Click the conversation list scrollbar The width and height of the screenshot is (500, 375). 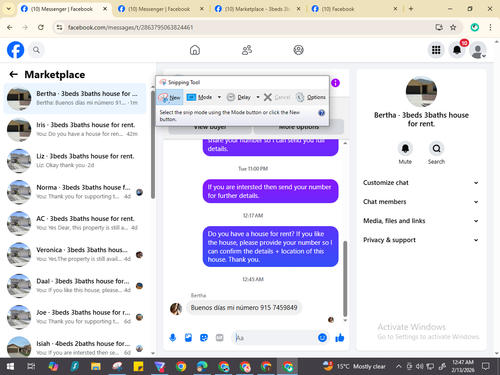(153, 144)
